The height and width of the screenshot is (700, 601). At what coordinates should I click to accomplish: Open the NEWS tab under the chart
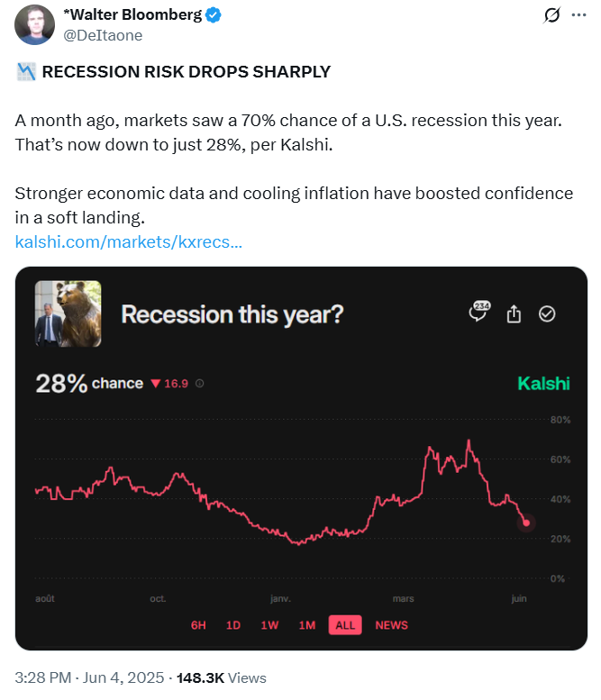(391, 624)
